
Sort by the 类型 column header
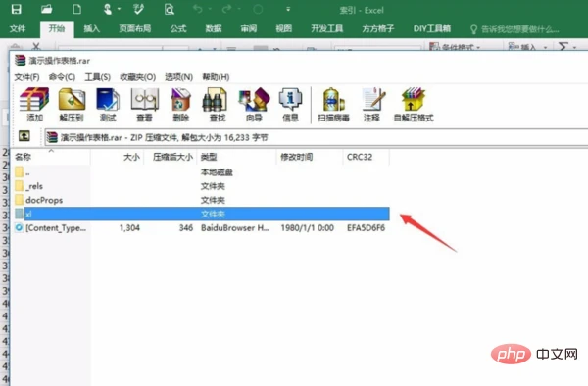[x=236, y=157]
